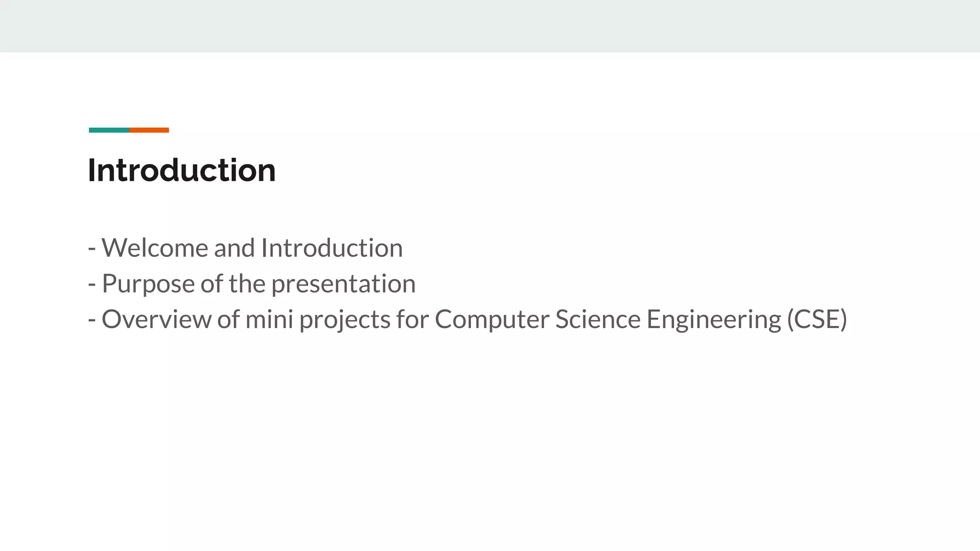Click the word presentation in second bullet

point(343,283)
